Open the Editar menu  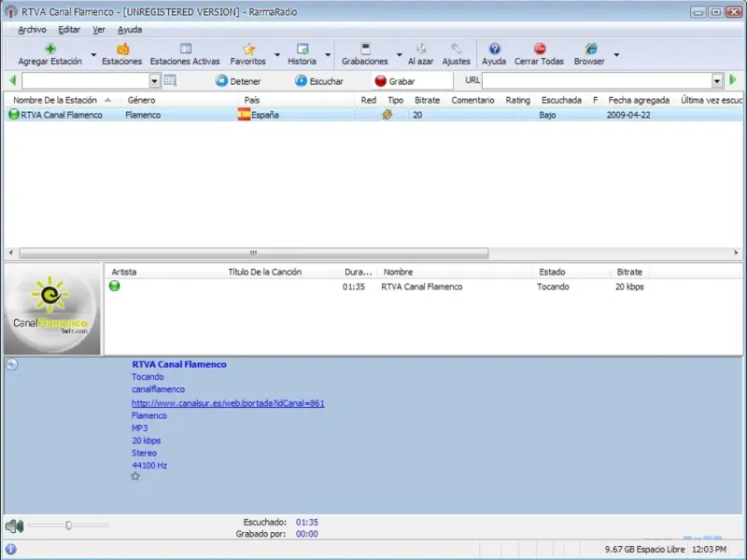click(69, 29)
